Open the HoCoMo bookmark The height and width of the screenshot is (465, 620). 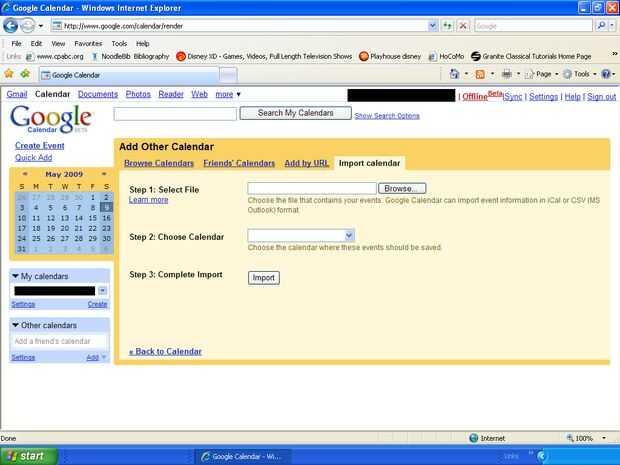(x=446, y=57)
